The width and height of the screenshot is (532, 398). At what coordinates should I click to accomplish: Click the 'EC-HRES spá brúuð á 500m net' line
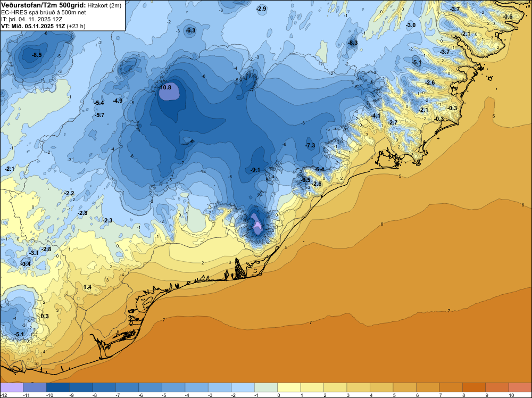(x=44, y=13)
